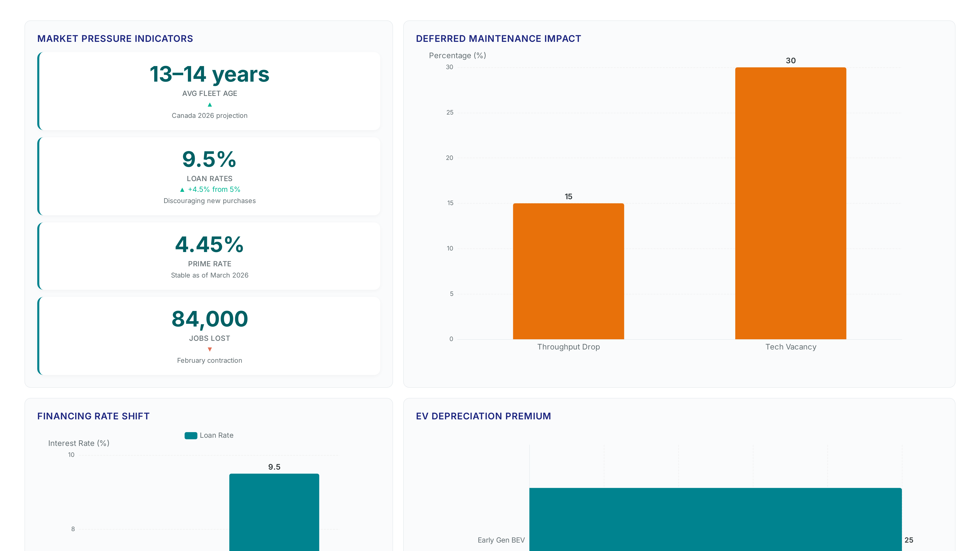Image resolution: width=980 pixels, height=551 pixels.
Task: Click the 4.45% prime rate value
Action: pos(210,244)
